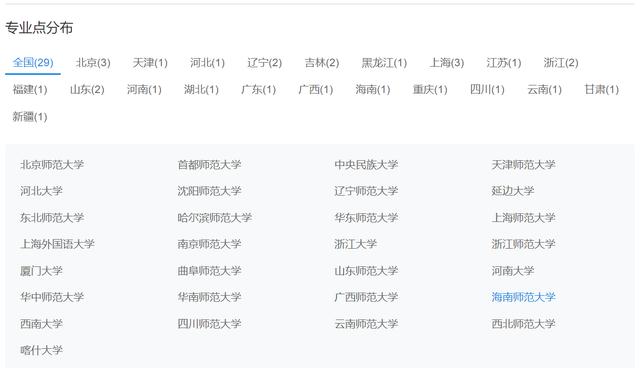Switch to 黑龙江(1) tab
Image resolution: width=640 pixels, height=368 pixels.
[x=384, y=62]
